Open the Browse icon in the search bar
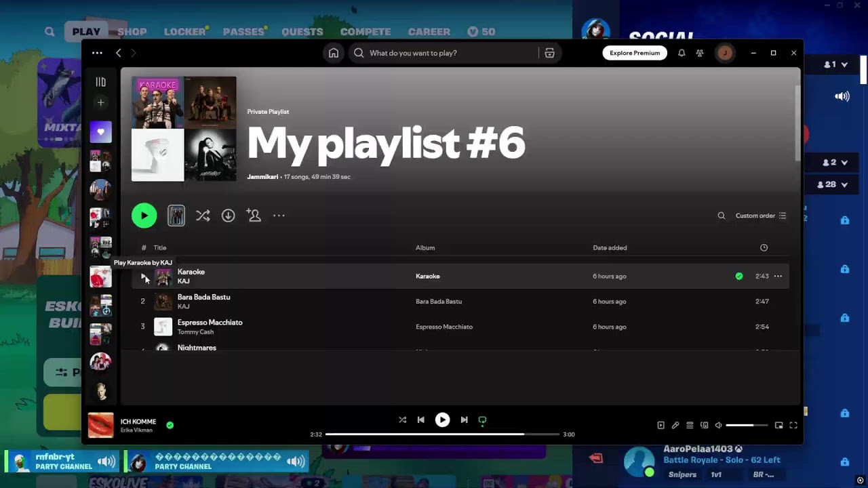This screenshot has width=868, height=488. point(549,53)
